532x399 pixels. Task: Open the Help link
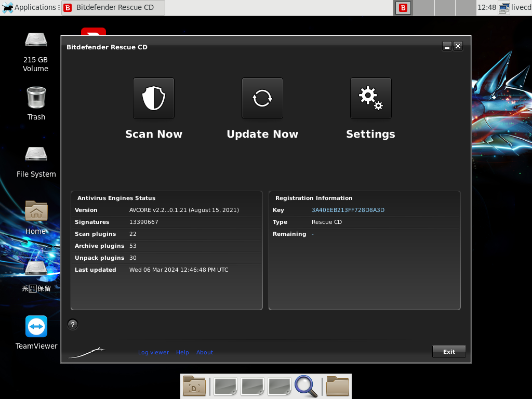pyautogui.click(x=182, y=352)
